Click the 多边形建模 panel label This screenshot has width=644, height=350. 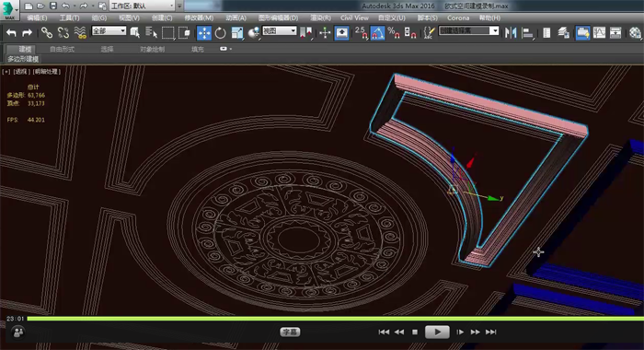click(x=23, y=59)
